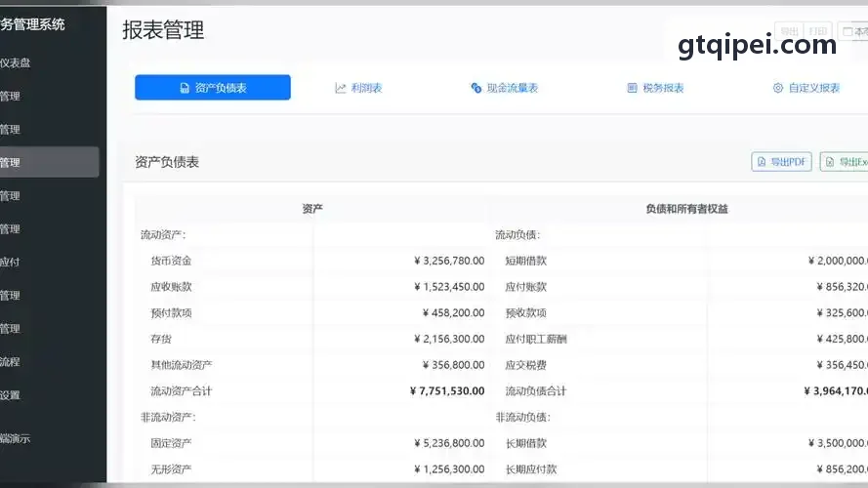This screenshot has height=488, width=868.
Task: Open the 现金流量表 tab
Action: pos(505,88)
